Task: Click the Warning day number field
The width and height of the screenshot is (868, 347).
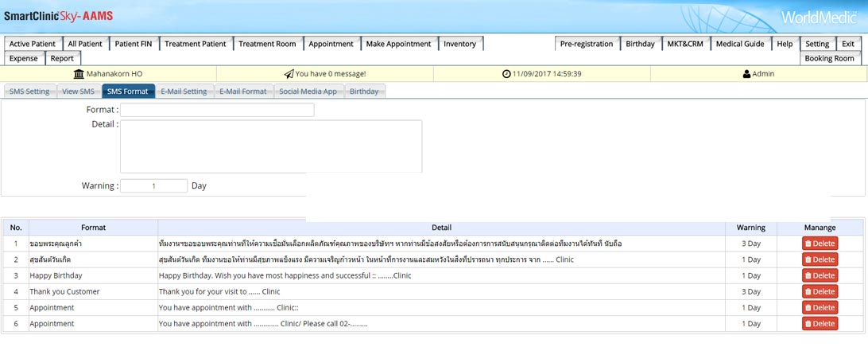Action: [153, 185]
